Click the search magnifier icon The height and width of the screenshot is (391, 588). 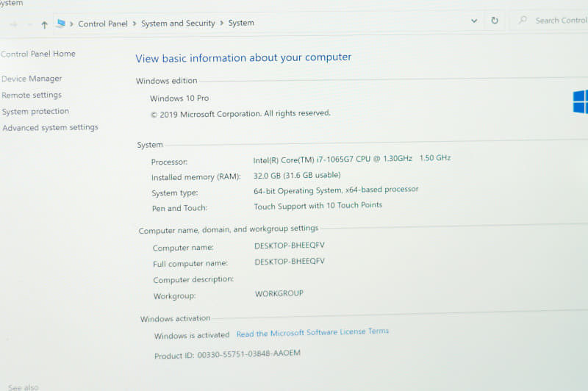click(523, 20)
